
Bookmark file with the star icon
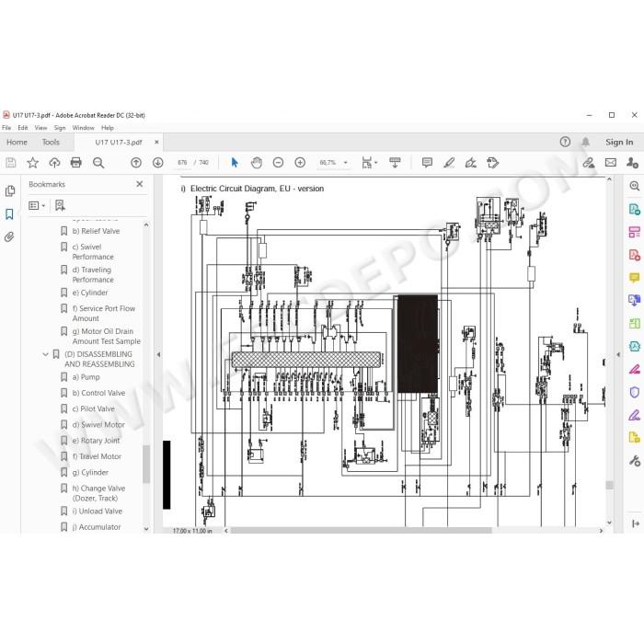pyautogui.click(x=32, y=163)
